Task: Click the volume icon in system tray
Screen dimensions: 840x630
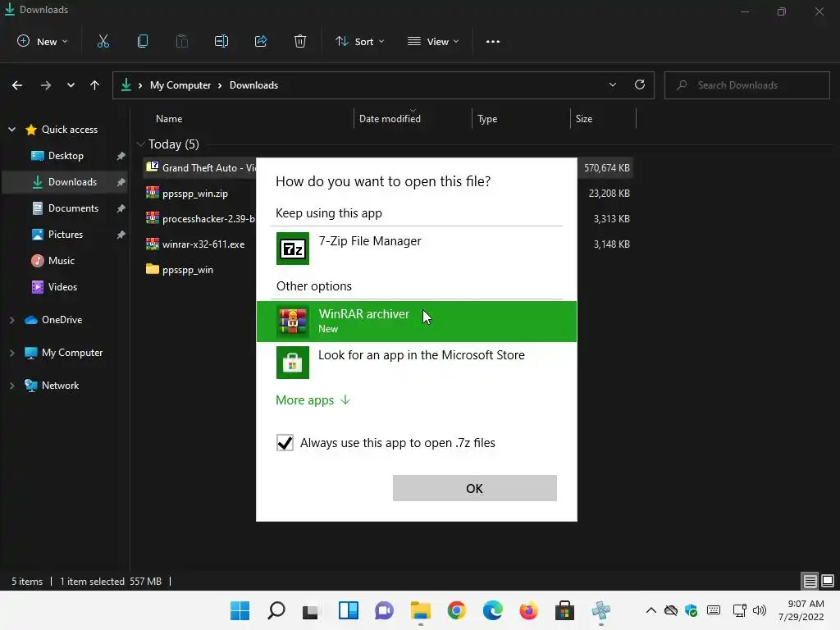Action: 759,610
